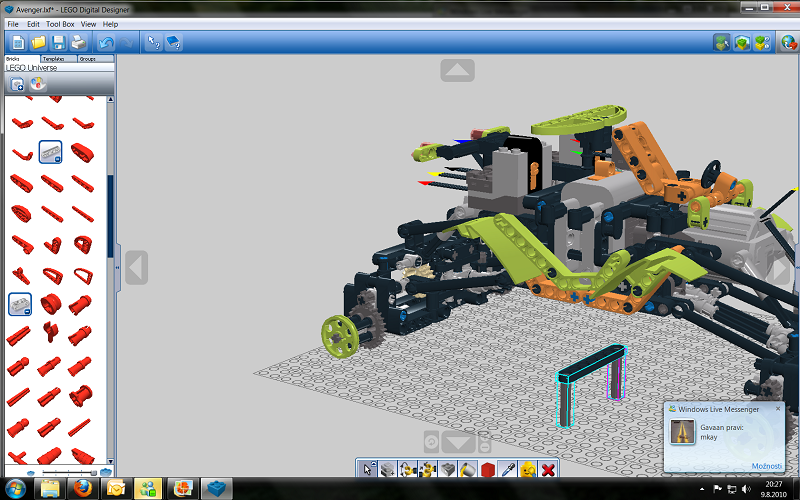Select the Hinge tool
This screenshot has width=800, height=500.
[407, 468]
